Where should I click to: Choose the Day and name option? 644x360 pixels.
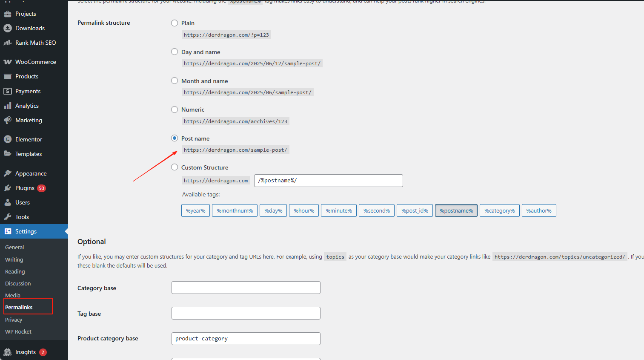pyautogui.click(x=175, y=52)
